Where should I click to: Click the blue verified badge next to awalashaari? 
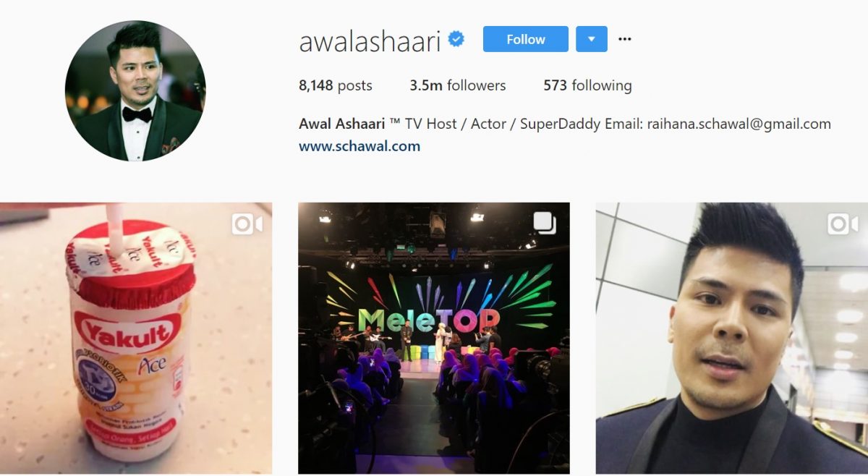tap(456, 40)
